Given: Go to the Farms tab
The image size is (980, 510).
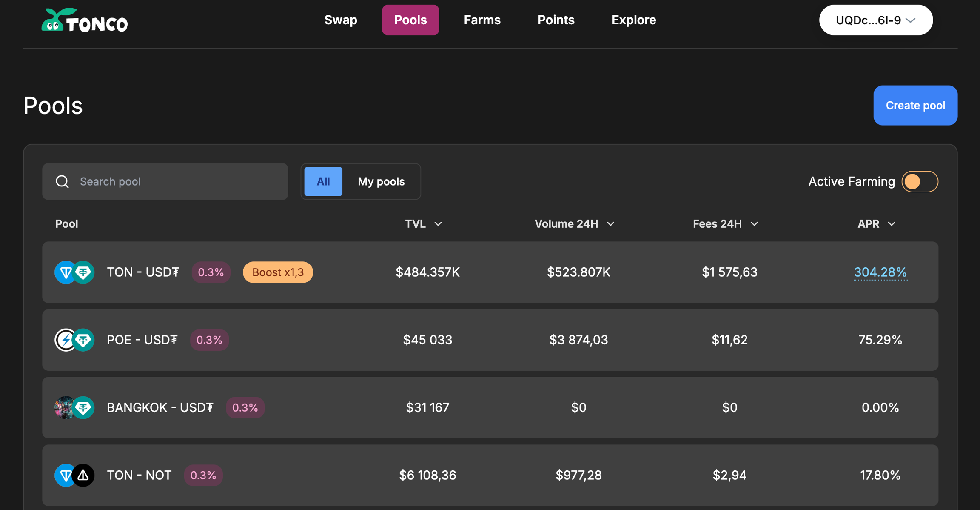Looking at the screenshot, I should coord(482,20).
